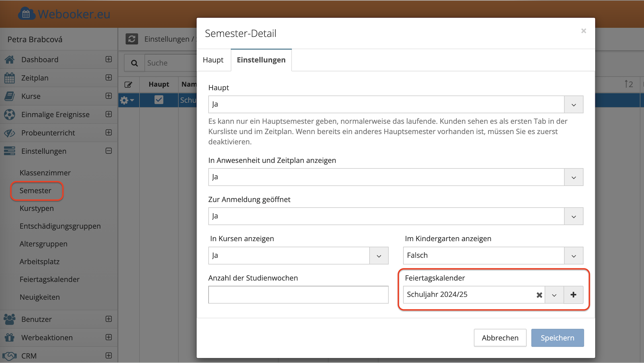The image size is (644, 363).
Task: Open the Haupt dropdown
Action: [x=573, y=104]
